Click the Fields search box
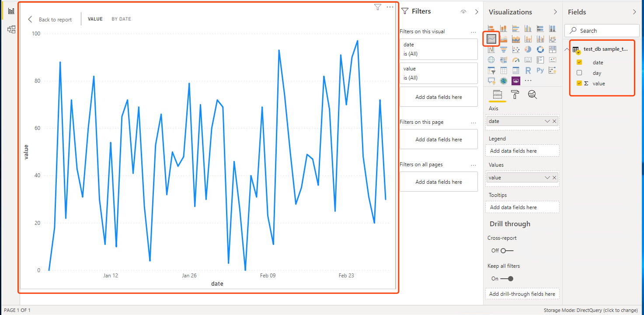 [602, 31]
